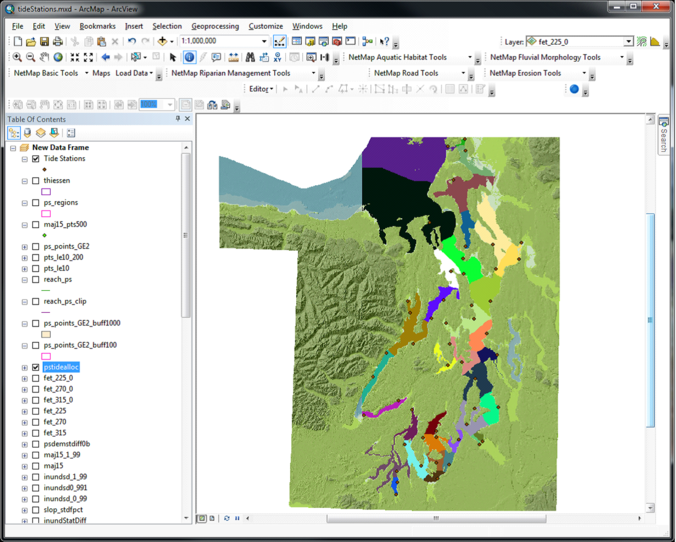The image size is (676, 542).
Task: Click the Add Data button icon
Action: 163,42
